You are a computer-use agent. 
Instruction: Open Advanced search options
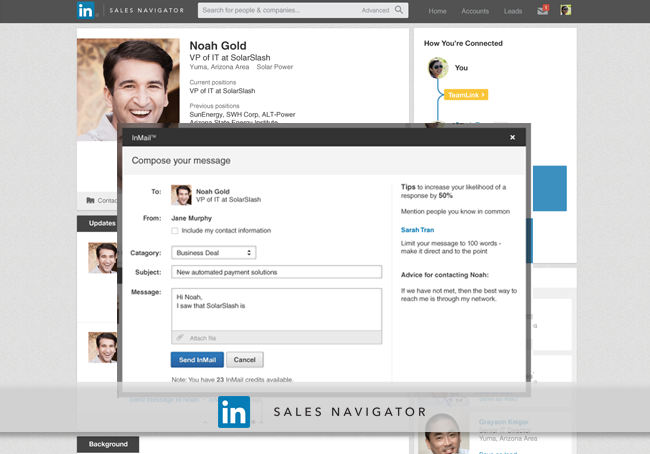pyautogui.click(x=375, y=11)
